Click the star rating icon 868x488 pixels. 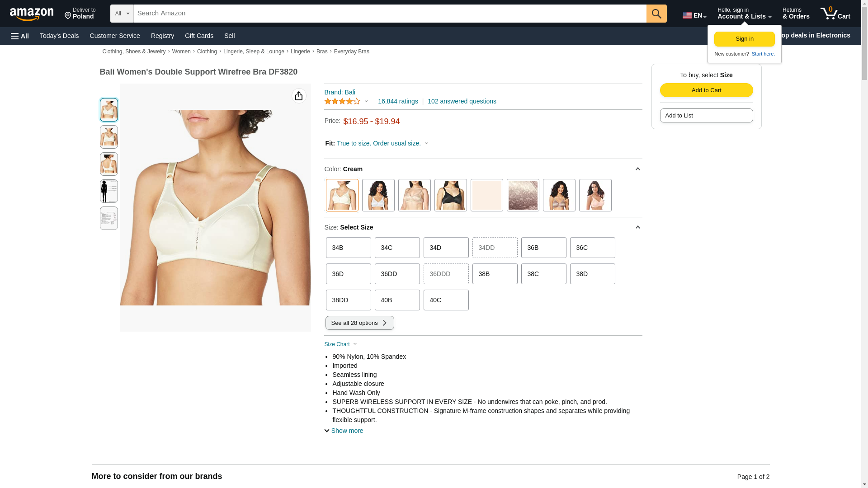(342, 101)
